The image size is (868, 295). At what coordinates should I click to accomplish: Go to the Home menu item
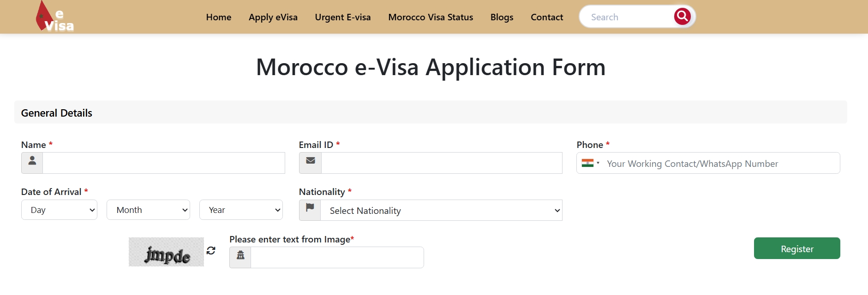coord(219,17)
